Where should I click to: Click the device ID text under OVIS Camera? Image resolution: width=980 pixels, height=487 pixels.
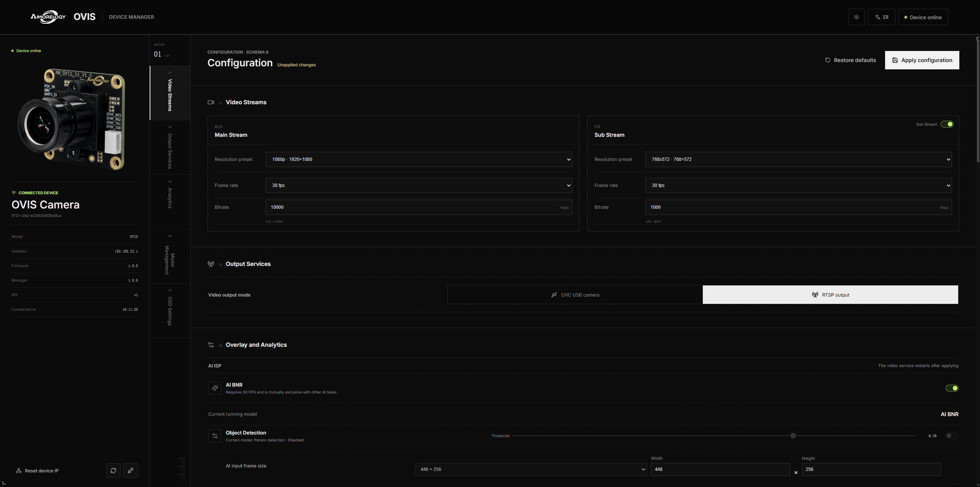pos(36,216)
